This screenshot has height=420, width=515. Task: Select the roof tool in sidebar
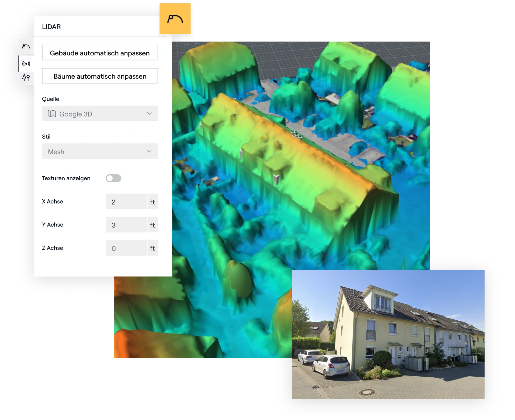pyautogui.click(x=26, y=47)
